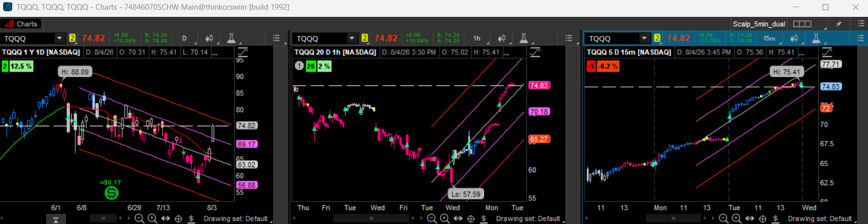Open Drawing set: Default on 1h chart
The width and height of the screenshot is (868, 224).
tap(528, 219)
